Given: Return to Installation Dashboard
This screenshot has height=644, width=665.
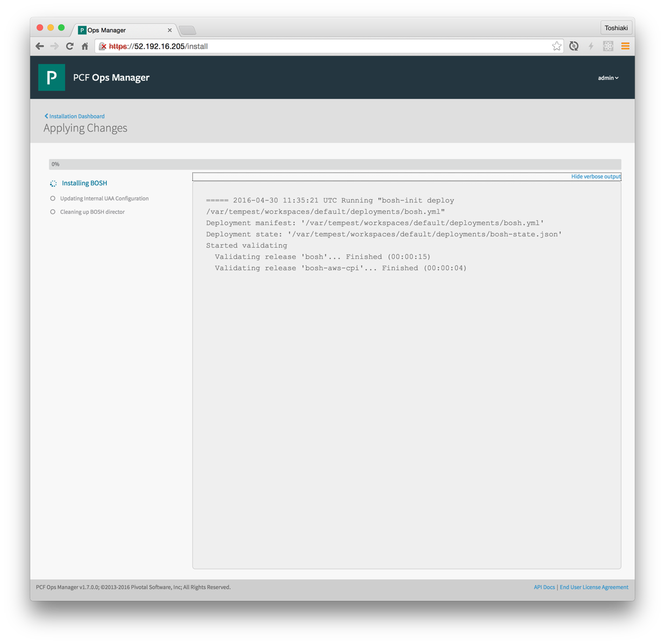Looking at the screenshot, I should (75, 116).
